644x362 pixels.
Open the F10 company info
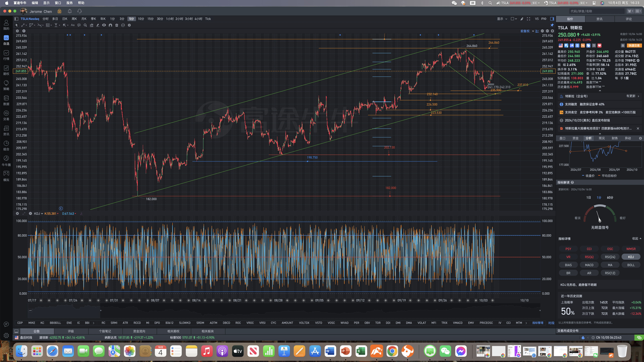click(544, 19)
